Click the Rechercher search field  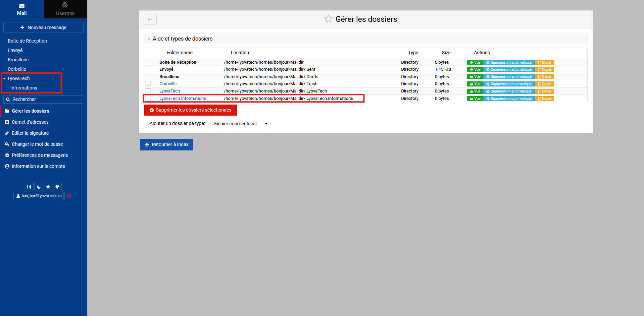[x=46, y=99]
